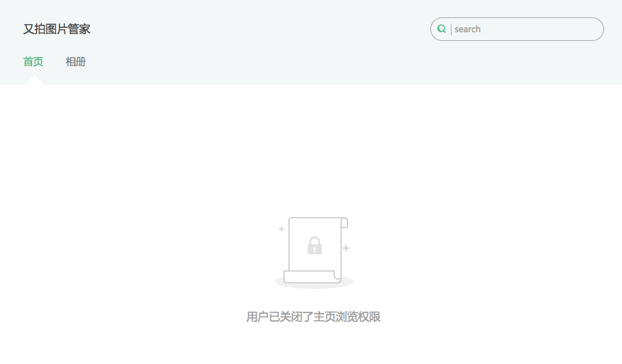Click the 用户 word in the notice
The width and height of the screenshot is (622, 364).
[257, 317]
